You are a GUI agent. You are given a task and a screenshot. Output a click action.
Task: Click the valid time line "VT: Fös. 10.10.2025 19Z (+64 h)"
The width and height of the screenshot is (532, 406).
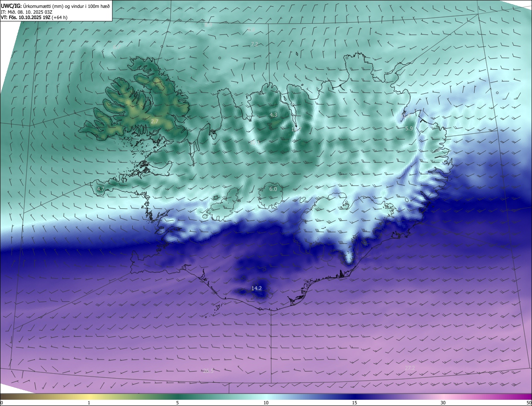click(x=34, y=17)
